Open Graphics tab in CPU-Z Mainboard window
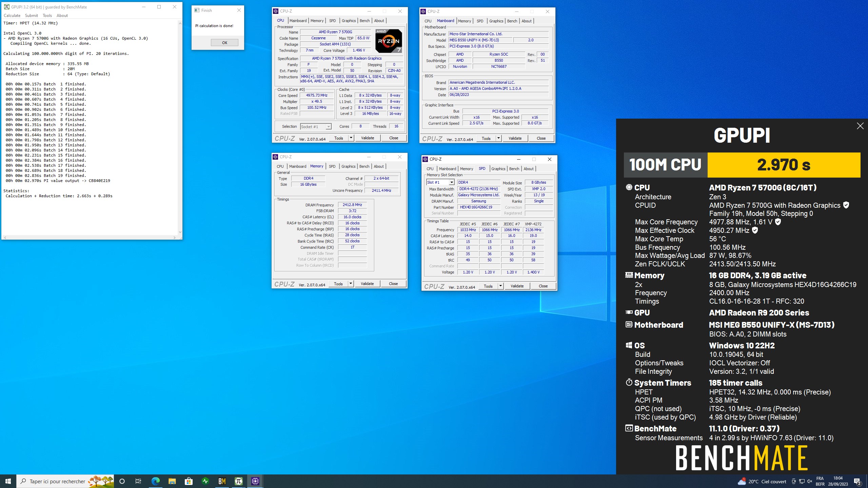Screen dimensions: 868x488 pyautogui.click(x=496, y=21)
